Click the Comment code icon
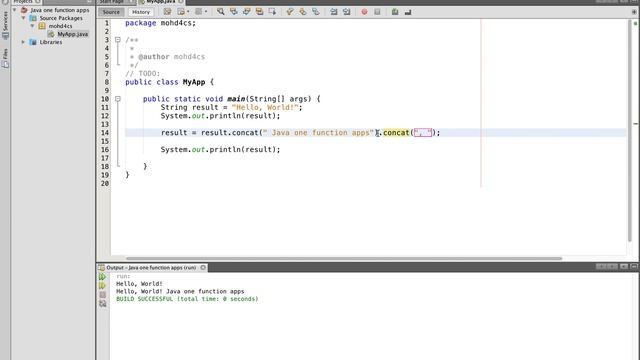The height and width of the screenshot is (360, 640). [395, 12]
